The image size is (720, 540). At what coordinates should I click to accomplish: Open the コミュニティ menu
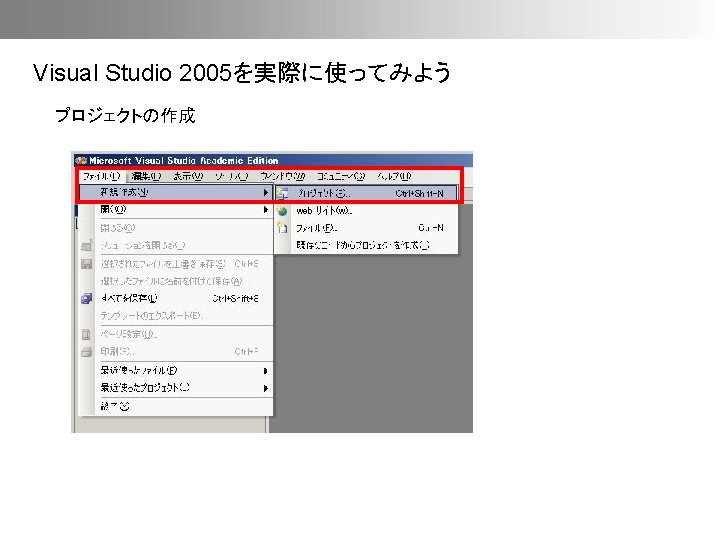pyautogui.click(x=341, y=176)
